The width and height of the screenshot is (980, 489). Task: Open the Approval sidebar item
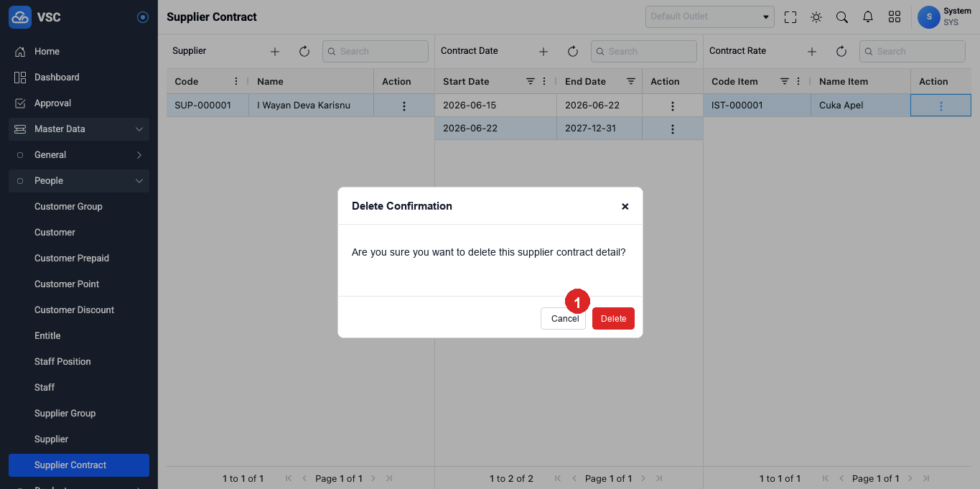click(x=79, y=103)
